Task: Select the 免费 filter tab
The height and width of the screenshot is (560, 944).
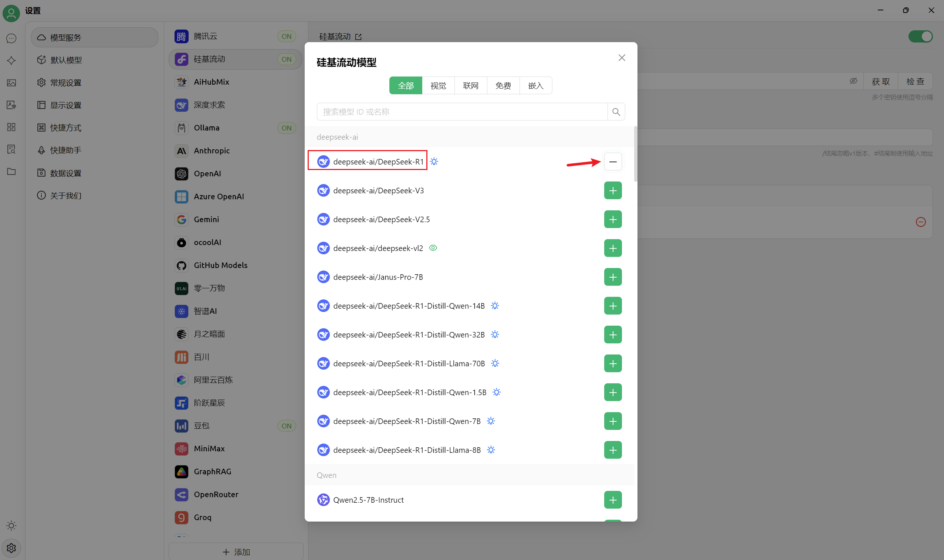Action: coord(503,86)
